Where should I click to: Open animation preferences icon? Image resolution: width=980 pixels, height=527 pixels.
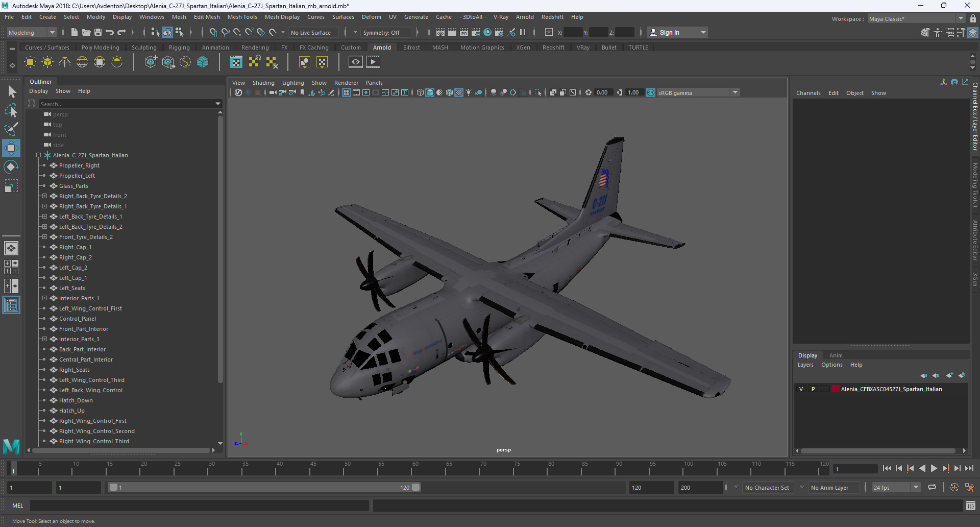point(969,488)
